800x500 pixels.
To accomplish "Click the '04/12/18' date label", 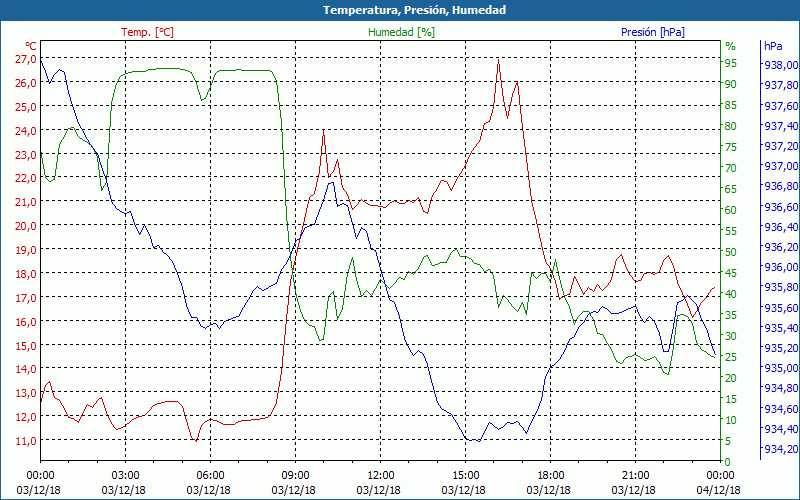I will point(718,490).
